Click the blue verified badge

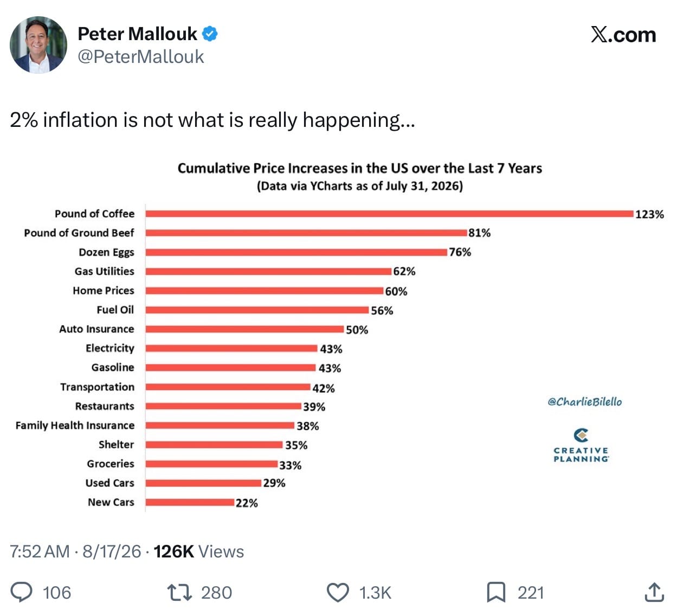210,34
